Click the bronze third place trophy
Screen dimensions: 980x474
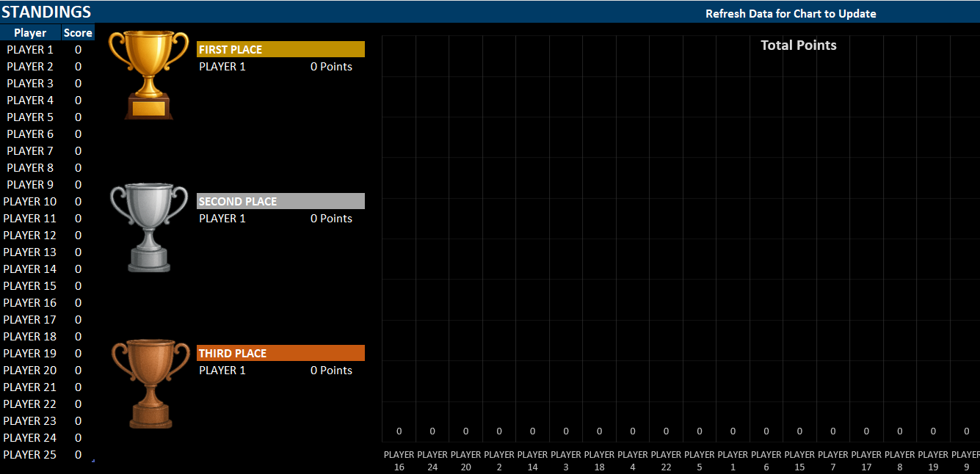coord(150,384)
